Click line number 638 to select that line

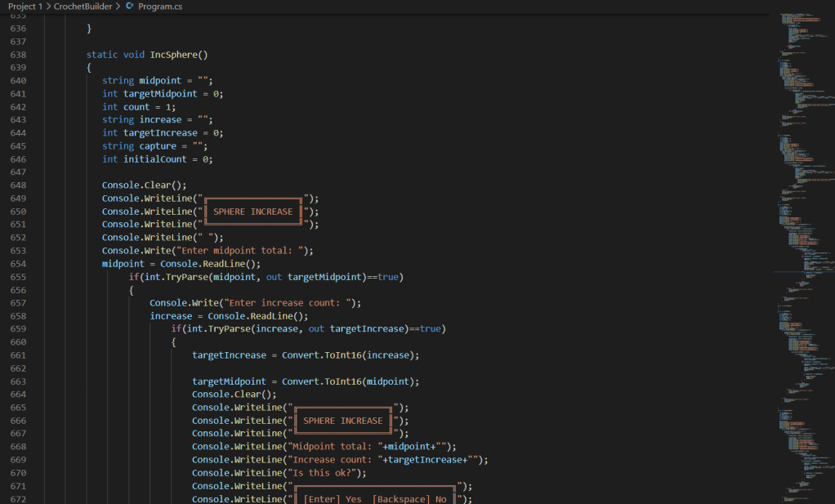pyautogui.click(x=18, y=54)
